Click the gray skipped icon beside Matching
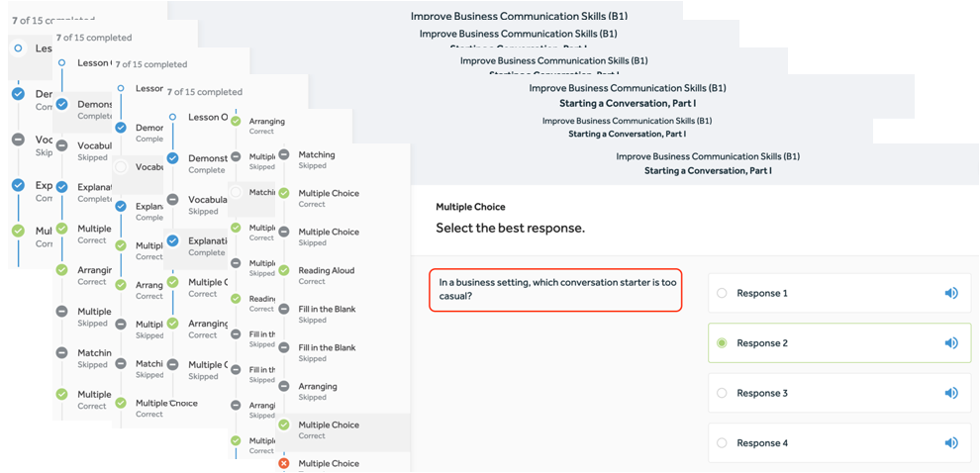The height and width of the screenshot is (473, 980). click(284, 154)
